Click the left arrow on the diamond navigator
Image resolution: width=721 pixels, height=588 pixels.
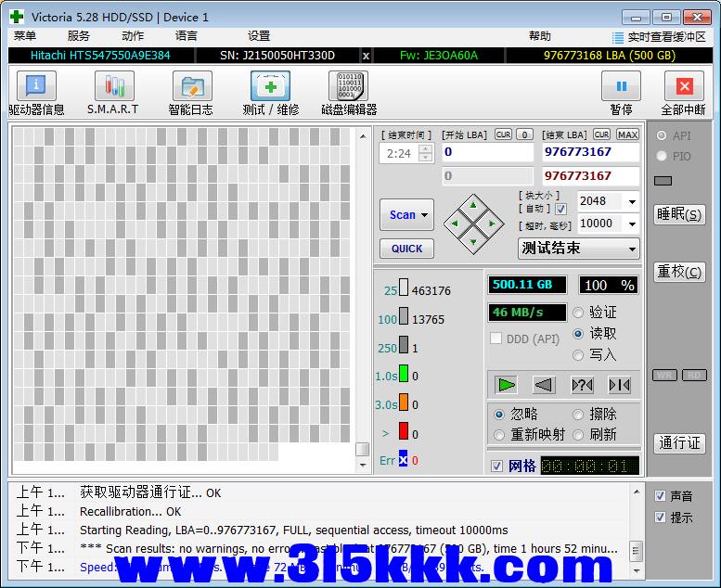pos(455,224)
